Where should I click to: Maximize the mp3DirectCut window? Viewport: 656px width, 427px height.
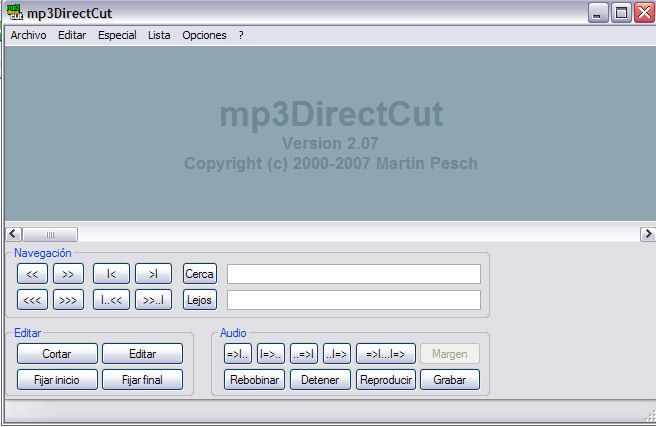[621, 13]
